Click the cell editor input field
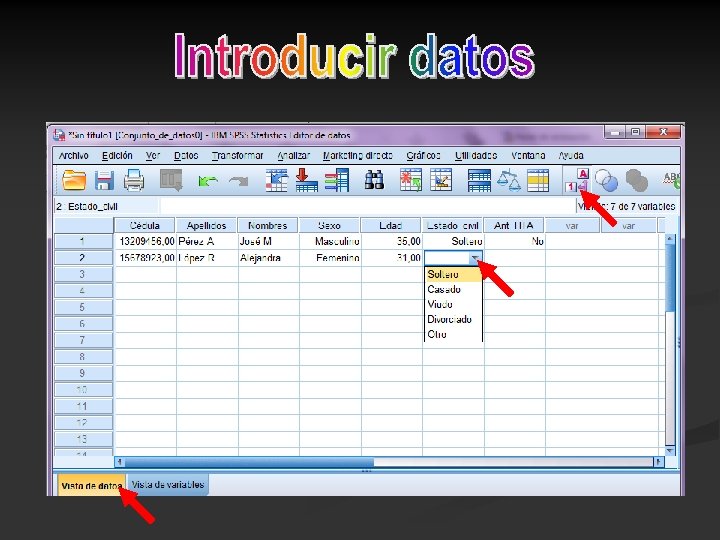This screenshot has width=720, height=540. [x=366, y=206]
